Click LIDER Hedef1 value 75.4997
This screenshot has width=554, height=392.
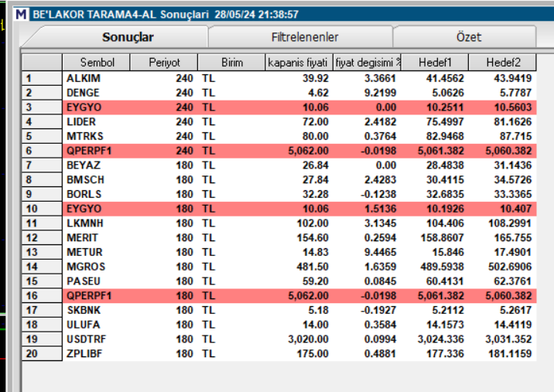tap(445, 121)
